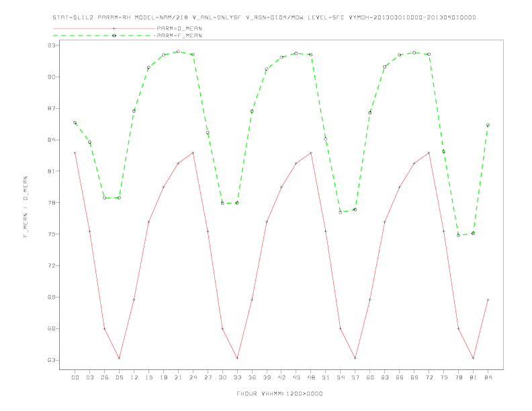The width and height of the screenshot is (532, 411).
Task: Click the red O_MEAN starting marker at hour 00
Action: [75, 153]
